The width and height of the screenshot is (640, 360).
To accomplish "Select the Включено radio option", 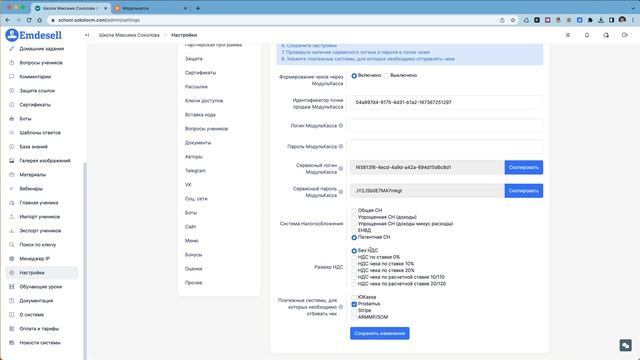I will [354, 76].
